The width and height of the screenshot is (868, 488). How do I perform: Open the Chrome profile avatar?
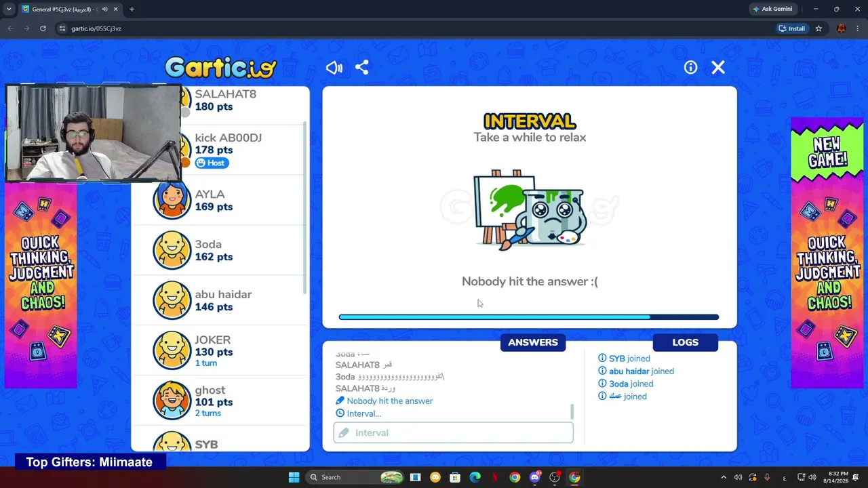pyautogui.click(x=842, y=28)
